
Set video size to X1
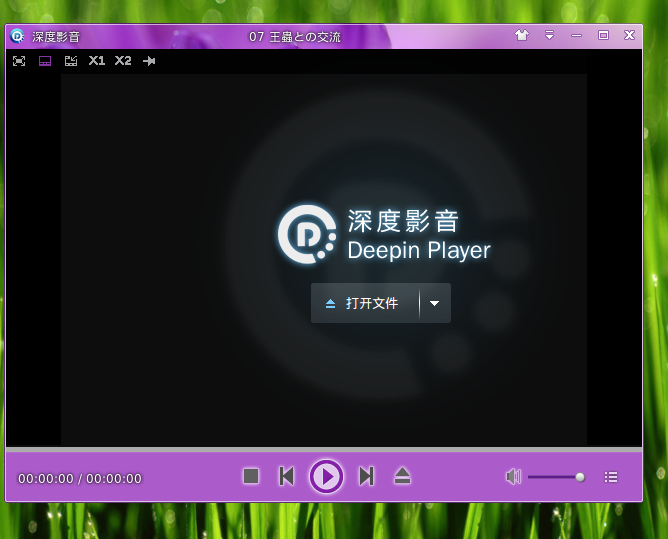[x=97, y=61]
